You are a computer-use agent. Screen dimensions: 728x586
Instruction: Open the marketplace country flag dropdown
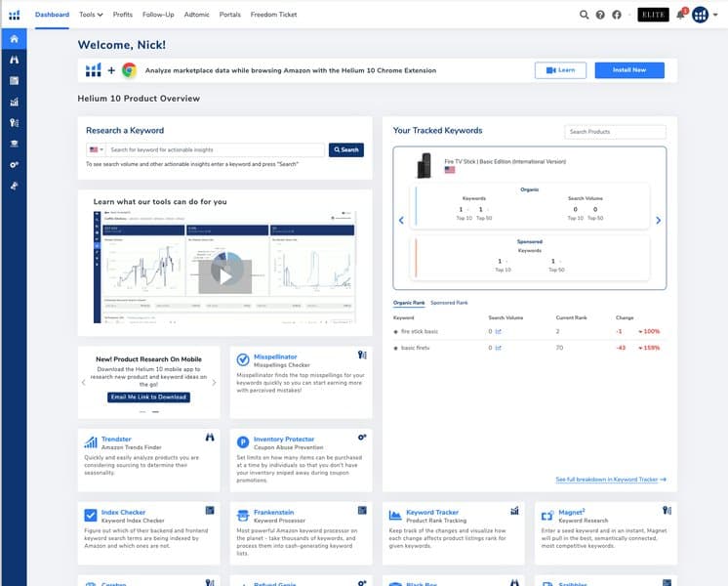[x=97, y=150]
